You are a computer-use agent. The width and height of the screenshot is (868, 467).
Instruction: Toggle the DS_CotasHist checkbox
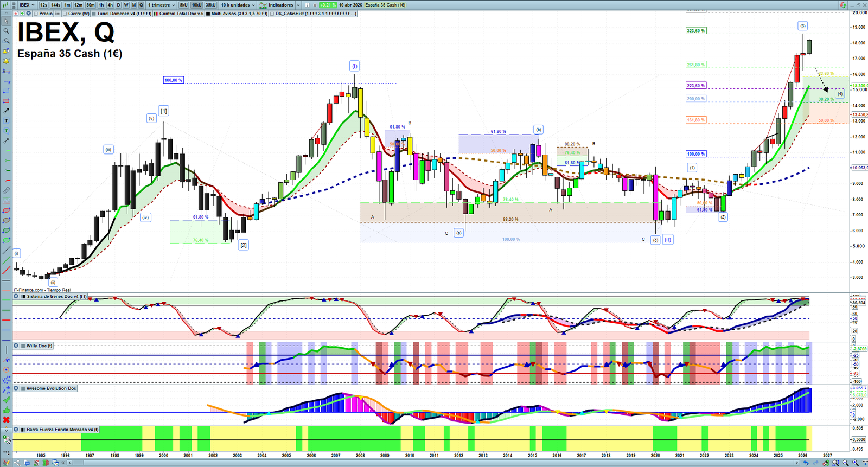[272, 14]
